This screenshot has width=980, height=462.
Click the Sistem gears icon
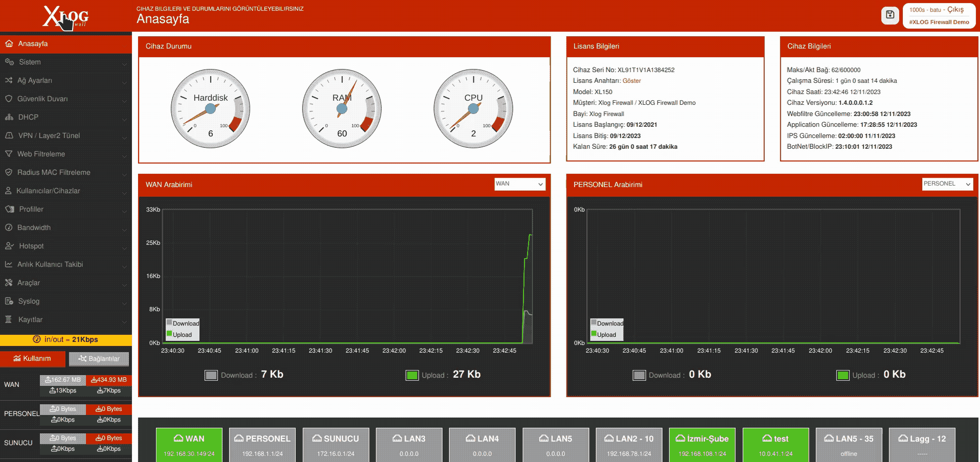coord(9,62)
